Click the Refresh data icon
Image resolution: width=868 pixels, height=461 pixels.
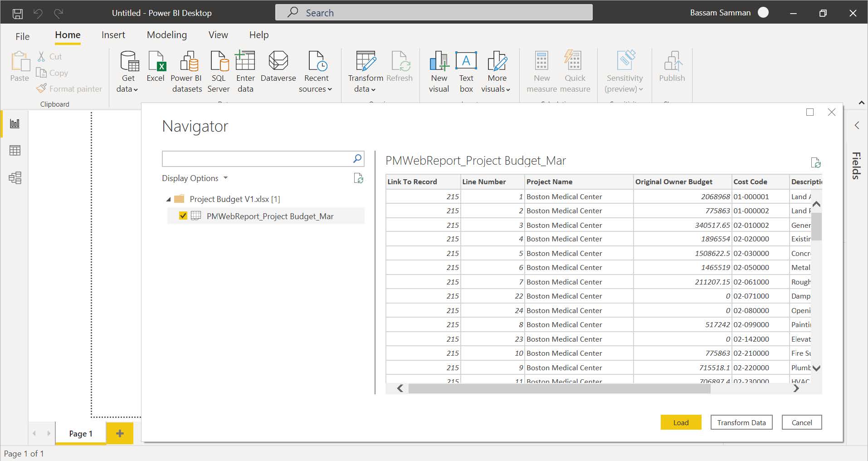pyautogui.click(x=400, y=61)
